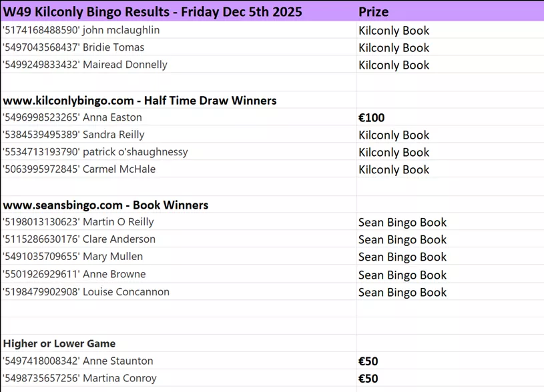Select the Anna Easton winner cell
The image size is (544, 392).
pos(73,117)
